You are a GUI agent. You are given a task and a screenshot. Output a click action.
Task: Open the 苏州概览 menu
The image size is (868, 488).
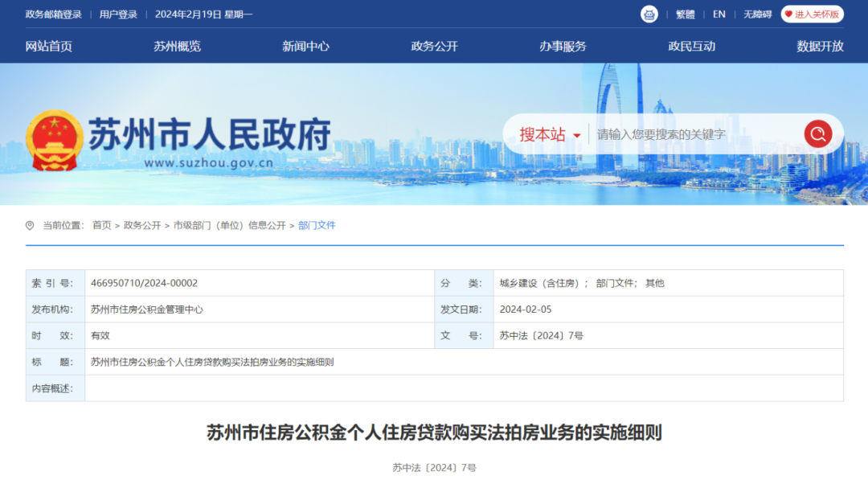(x=178, y=46)
